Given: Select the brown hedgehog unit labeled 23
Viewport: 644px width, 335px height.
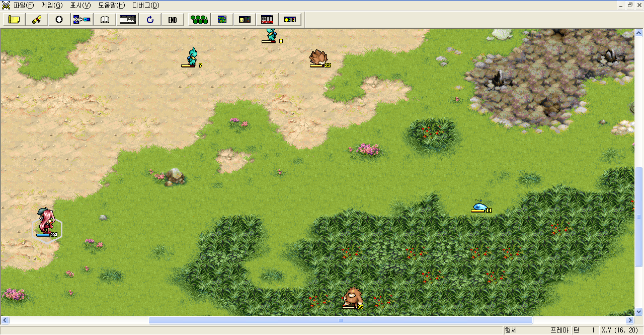Looking at the screenshot, I should 319,58.
